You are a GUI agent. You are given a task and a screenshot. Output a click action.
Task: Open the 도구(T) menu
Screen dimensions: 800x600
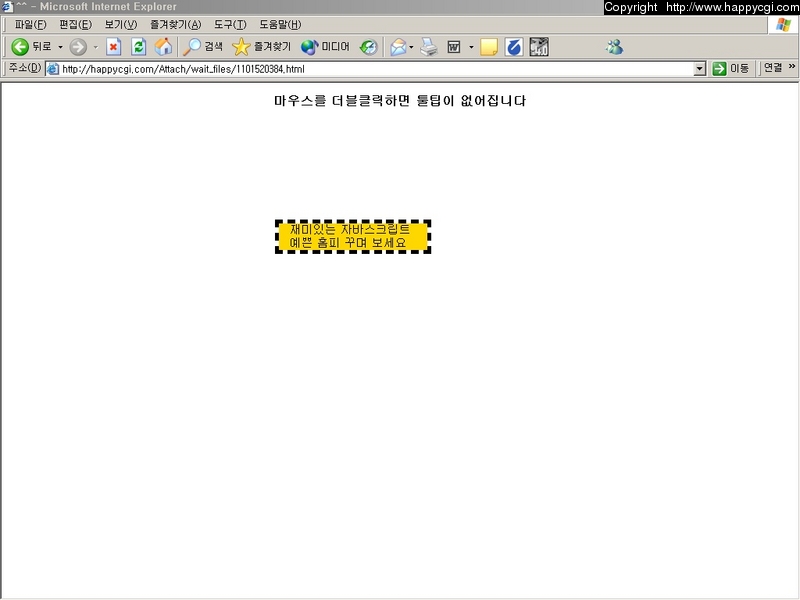click(230, 24)
